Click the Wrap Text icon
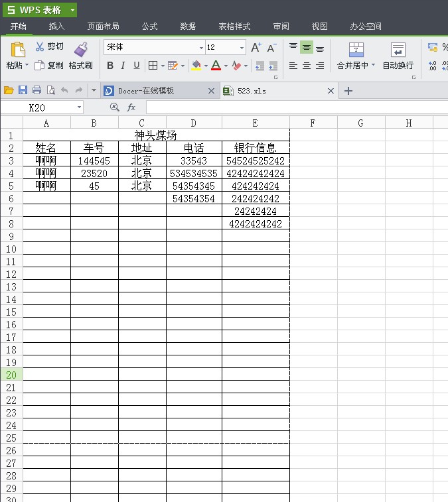The width and height of the screenshot is (448, 502). click(x=398, y=50)
